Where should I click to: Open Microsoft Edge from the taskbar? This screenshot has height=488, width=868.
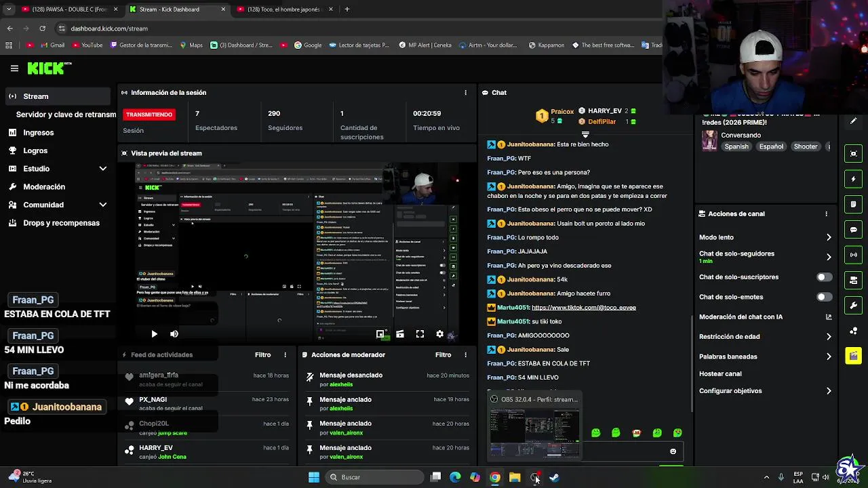(455, 478)
